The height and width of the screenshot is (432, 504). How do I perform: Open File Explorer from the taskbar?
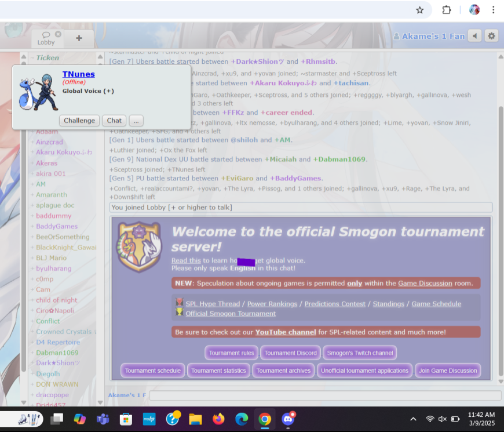click(195, 419)
